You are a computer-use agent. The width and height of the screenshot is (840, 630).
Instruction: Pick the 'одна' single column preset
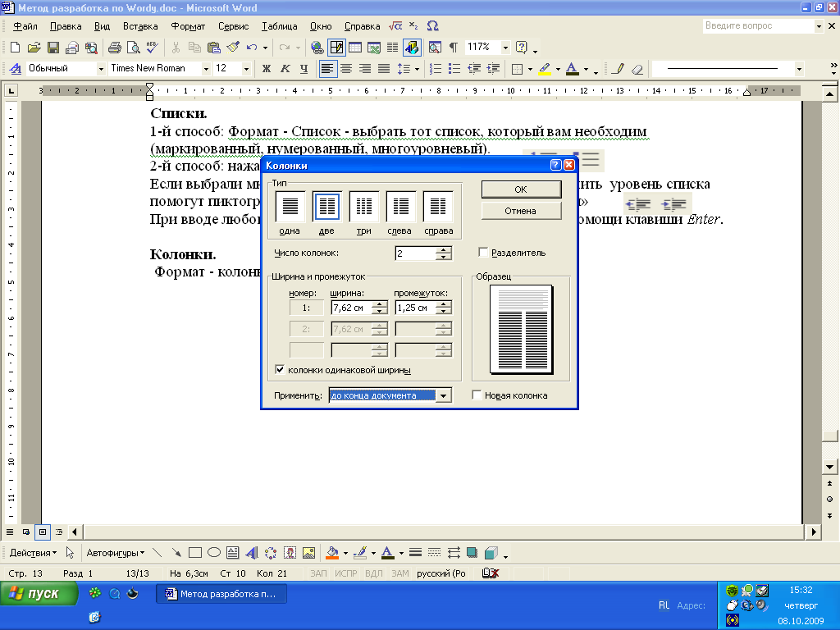290,206
